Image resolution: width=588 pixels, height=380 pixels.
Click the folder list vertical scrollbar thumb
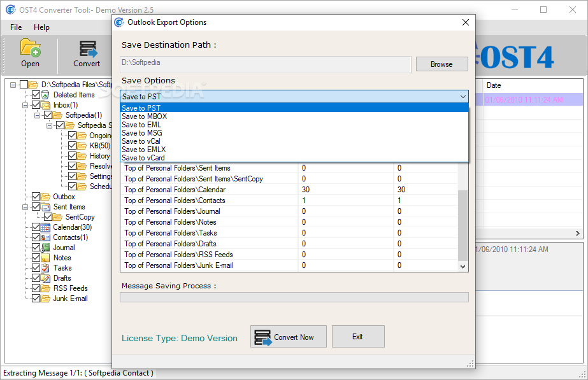[463, 225]
